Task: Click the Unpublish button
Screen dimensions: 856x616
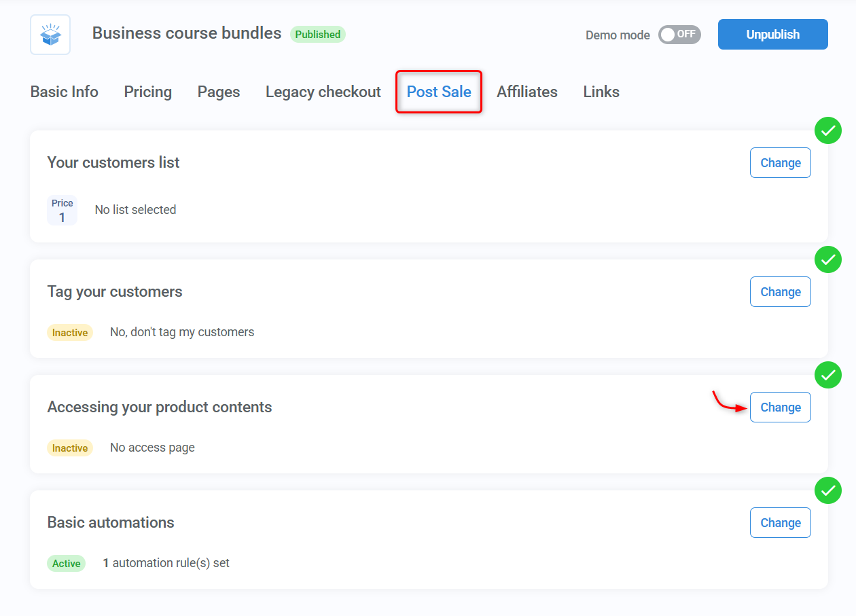Action: pyautogui.click(x=772, y=34)
